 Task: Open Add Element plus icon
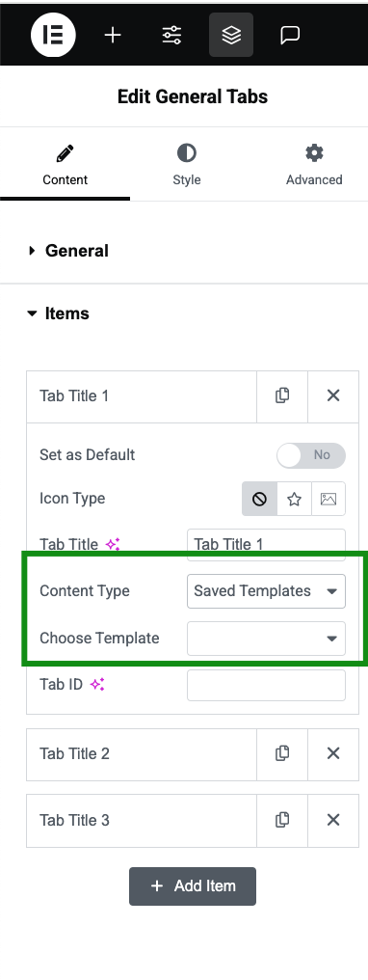(113, 35)
